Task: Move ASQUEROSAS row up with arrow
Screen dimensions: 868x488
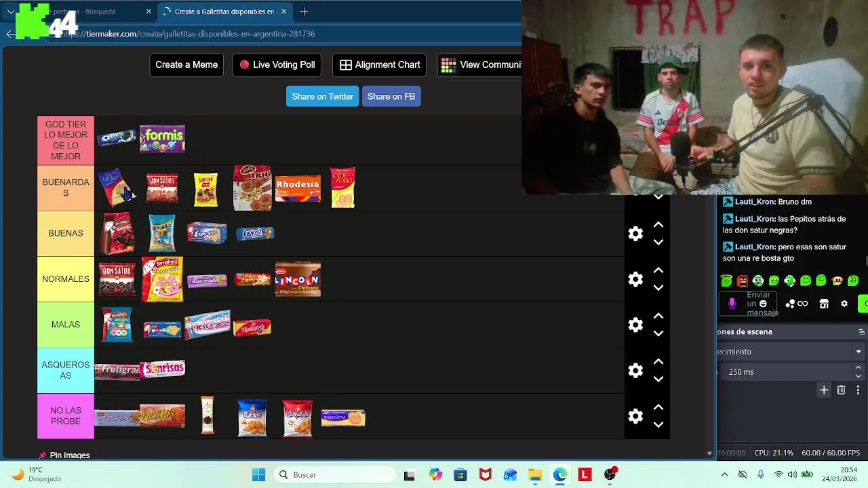Action: coord(658,362)
